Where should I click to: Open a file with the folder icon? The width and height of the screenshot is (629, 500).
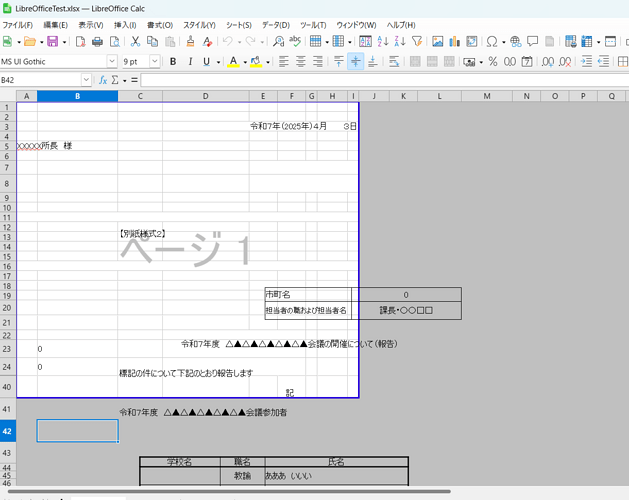point(30,41)
